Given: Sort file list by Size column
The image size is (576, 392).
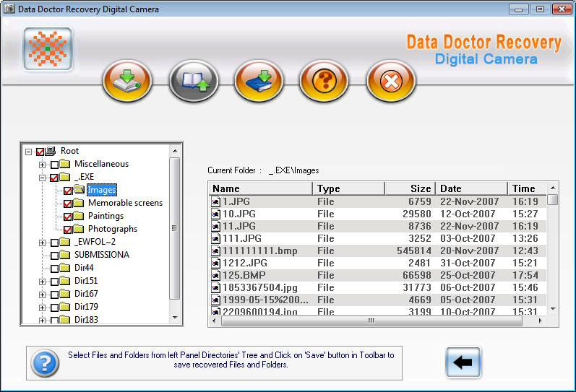Looking at the screenshot, I should tap(410, 188).
